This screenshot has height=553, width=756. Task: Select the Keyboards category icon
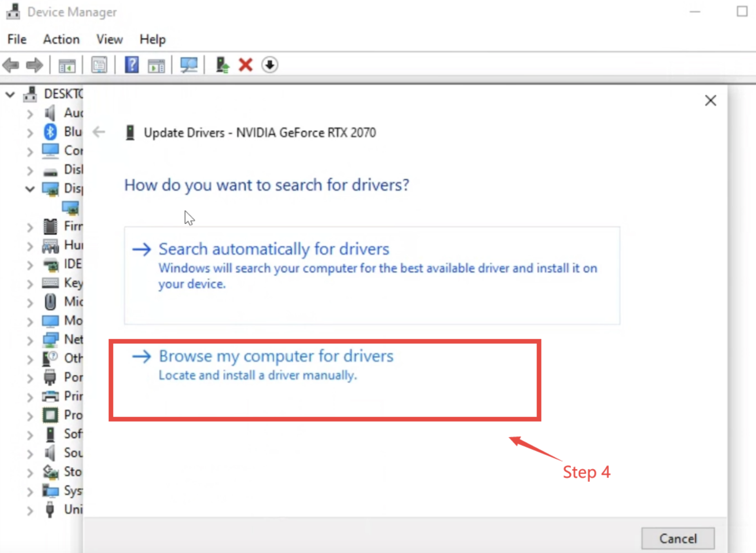(x=50, y=283)
